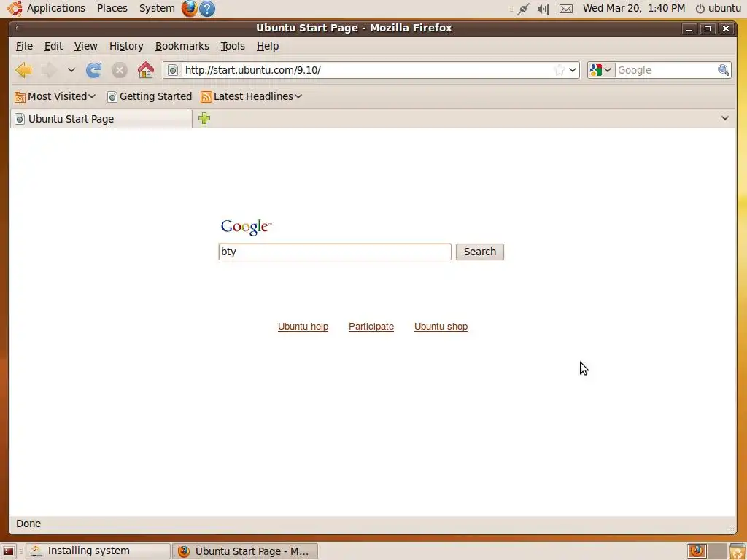Click the Firefox workspace switcher thumbnail
Screen dimensions: 747x560
pos(697,551)
